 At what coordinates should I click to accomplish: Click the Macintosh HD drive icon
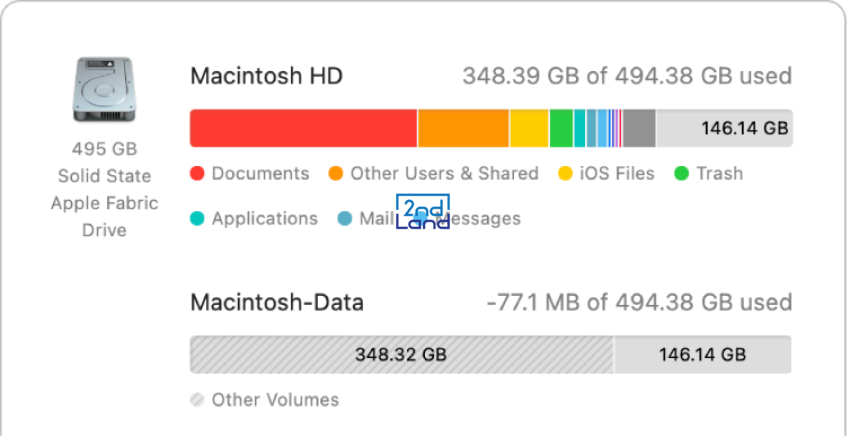(104, 89)
